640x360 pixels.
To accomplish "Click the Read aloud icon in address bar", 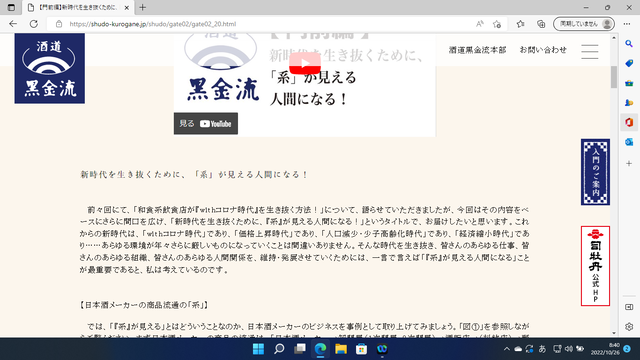I will point(480,24).
